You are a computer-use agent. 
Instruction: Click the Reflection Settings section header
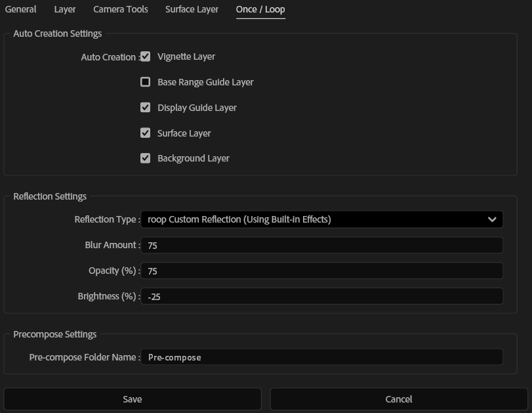[x=51, y=196]
